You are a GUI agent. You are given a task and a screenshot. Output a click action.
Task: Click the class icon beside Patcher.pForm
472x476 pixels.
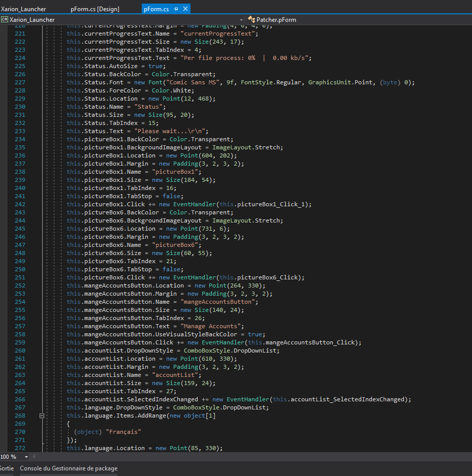(251, 20)
